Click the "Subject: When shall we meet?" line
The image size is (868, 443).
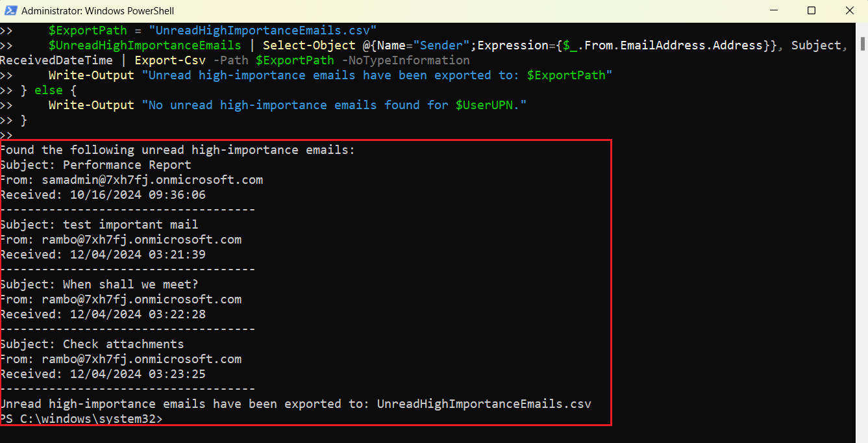coord(99,285)
